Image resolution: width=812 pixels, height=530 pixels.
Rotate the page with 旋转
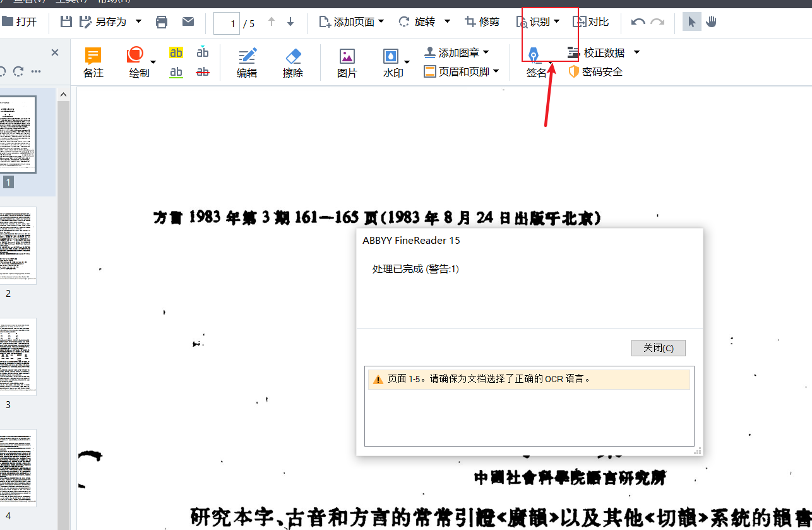pyautogui.click(x=417, y=22)
